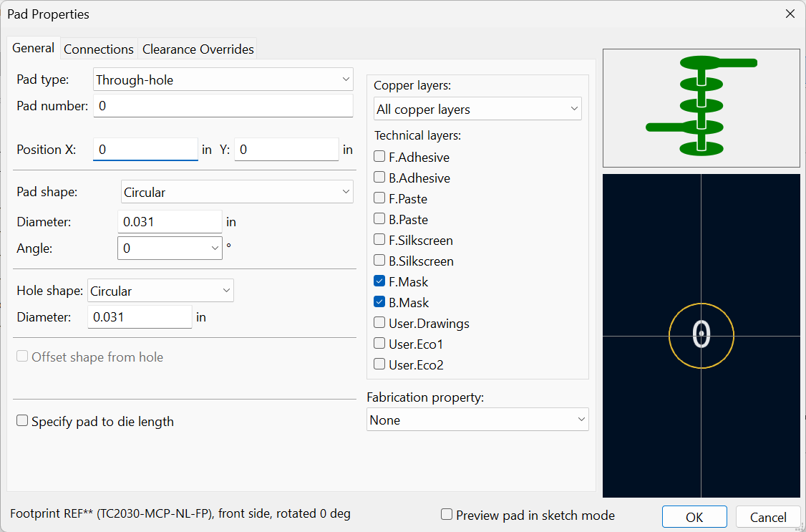Expand the Pad shape dropdown

237,192
